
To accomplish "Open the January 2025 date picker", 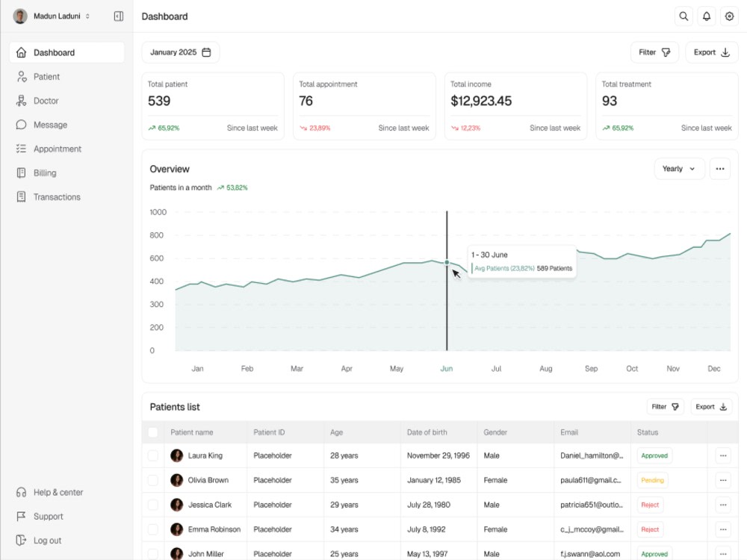I will (181, 52).
